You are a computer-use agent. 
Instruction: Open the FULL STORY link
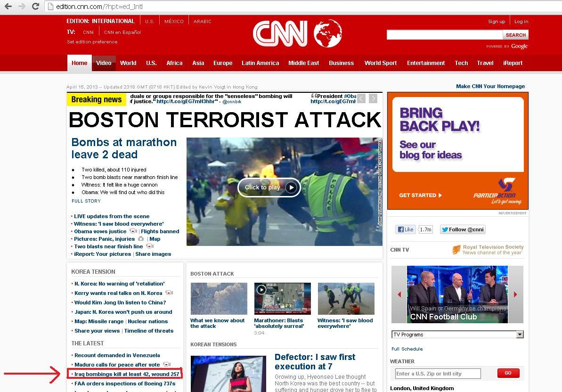click(x=86, y=201)
